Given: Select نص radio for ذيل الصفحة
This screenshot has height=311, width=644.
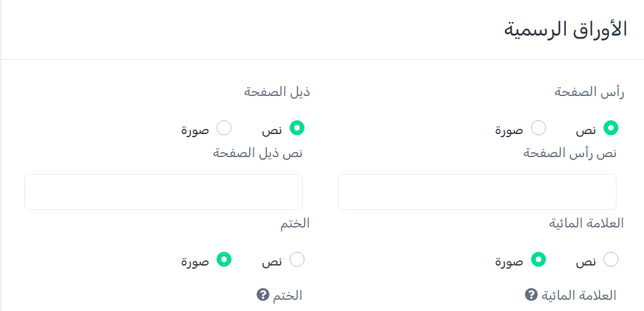Looking at the screenshot, I should [x=297, y=128].
